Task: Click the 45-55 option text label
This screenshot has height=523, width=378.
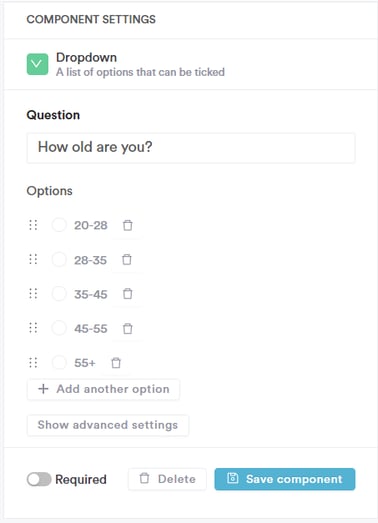Action: click(91, 329)
